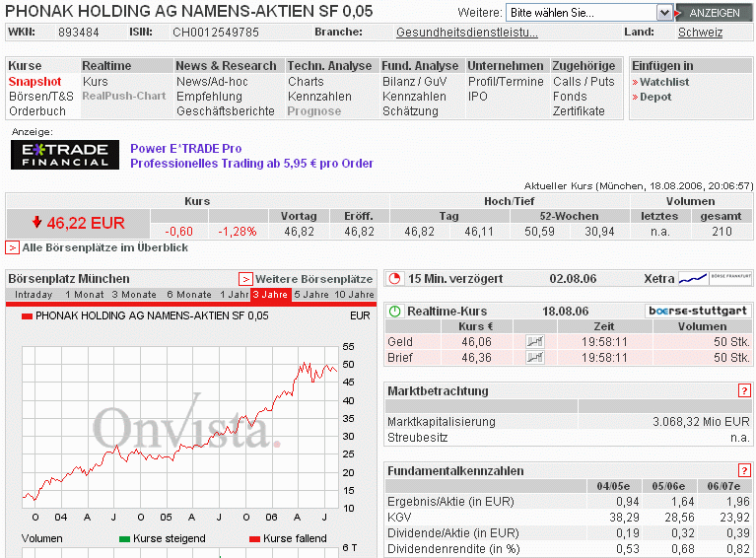Click the 06/07e column header

tap(723, 486)
